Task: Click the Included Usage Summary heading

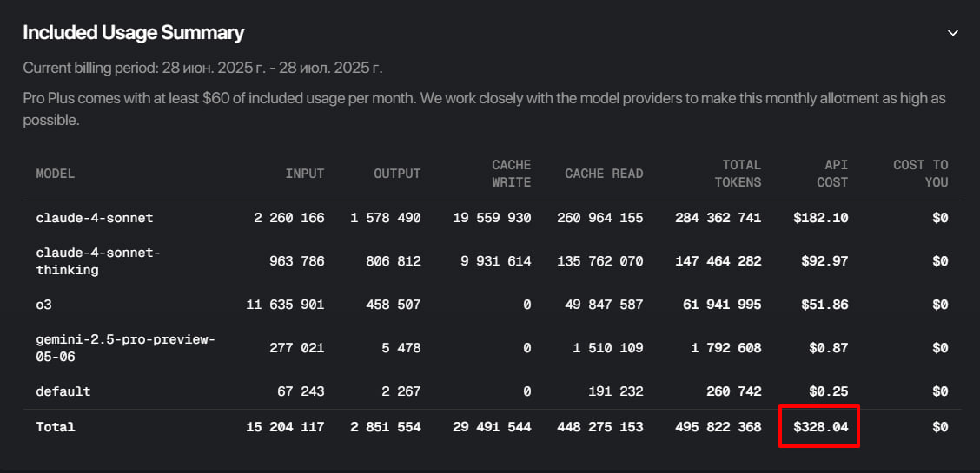Action: click(x=133, y=33)
